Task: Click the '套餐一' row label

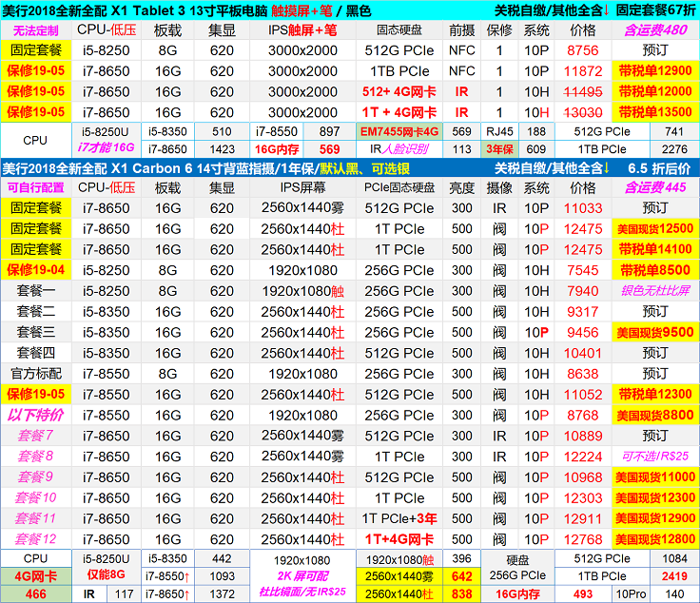Action: point(36,291)
